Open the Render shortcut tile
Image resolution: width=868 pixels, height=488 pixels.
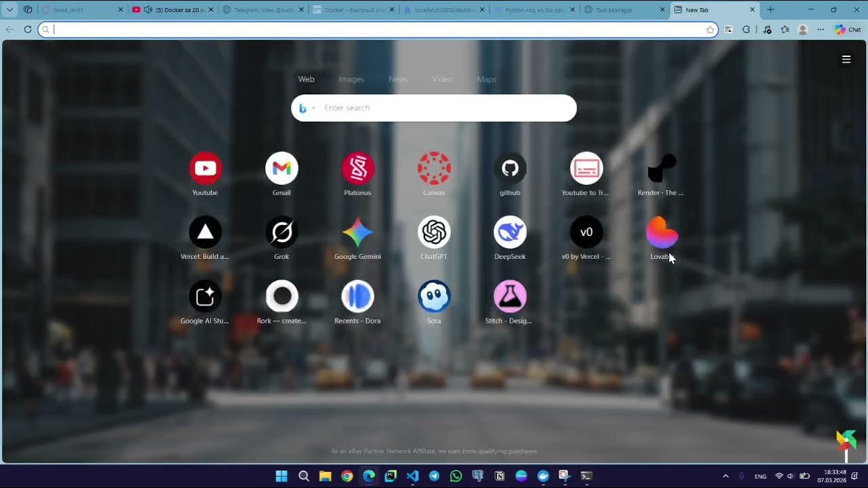click(x=662, y=168)
